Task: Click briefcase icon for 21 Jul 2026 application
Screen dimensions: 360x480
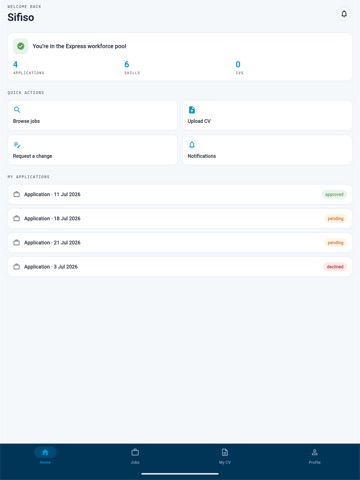Action: [x=16, y=243]
